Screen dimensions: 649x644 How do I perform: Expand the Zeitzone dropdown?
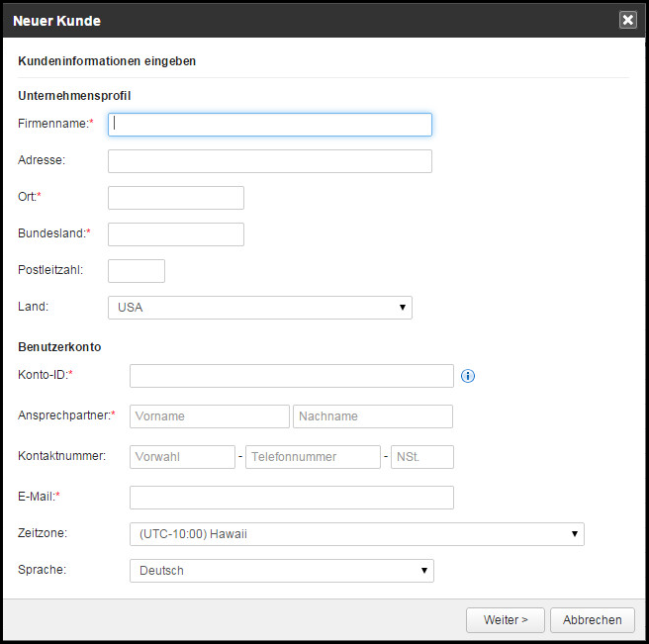(356, 534)
